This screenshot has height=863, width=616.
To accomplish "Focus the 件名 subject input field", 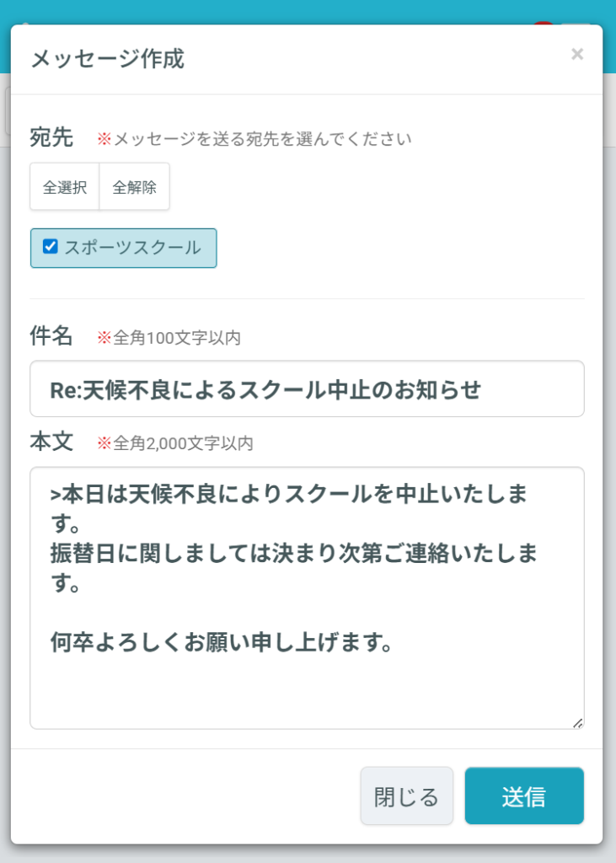I will [x=307, y=389].
